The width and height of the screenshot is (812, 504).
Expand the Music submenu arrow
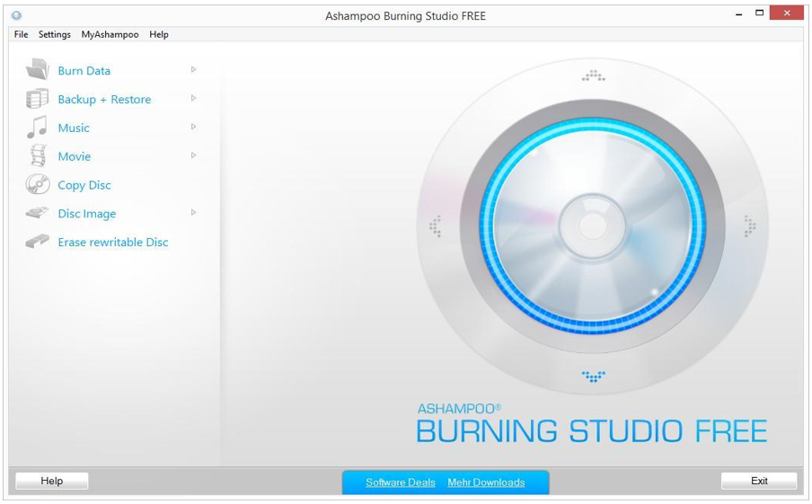click(193, 128)
